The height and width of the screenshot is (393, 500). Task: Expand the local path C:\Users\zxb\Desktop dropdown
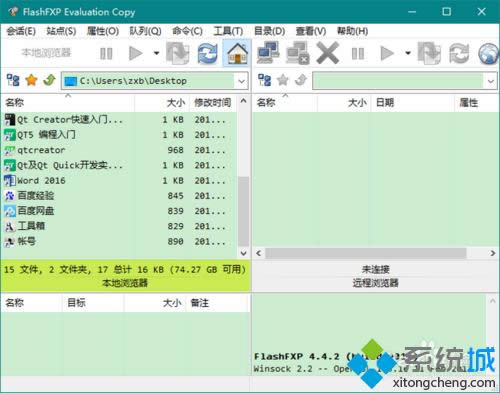[242, 81]
